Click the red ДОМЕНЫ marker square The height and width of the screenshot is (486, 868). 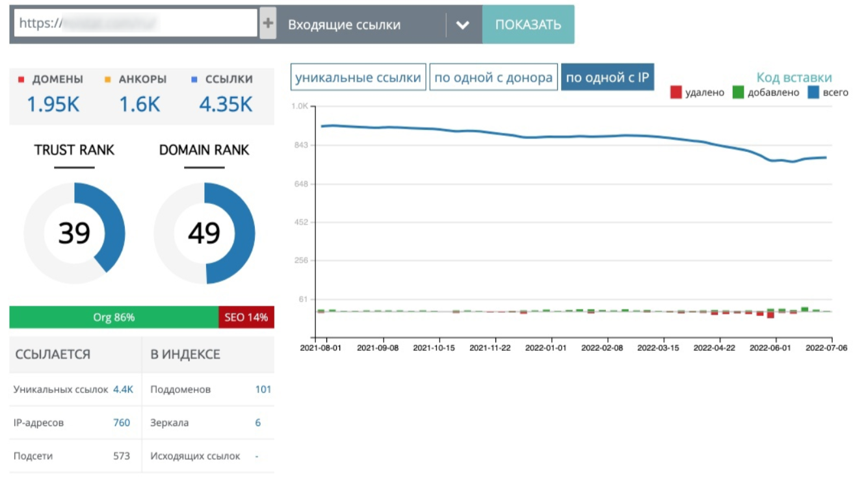pyautogui.click(x=21, y=80)
